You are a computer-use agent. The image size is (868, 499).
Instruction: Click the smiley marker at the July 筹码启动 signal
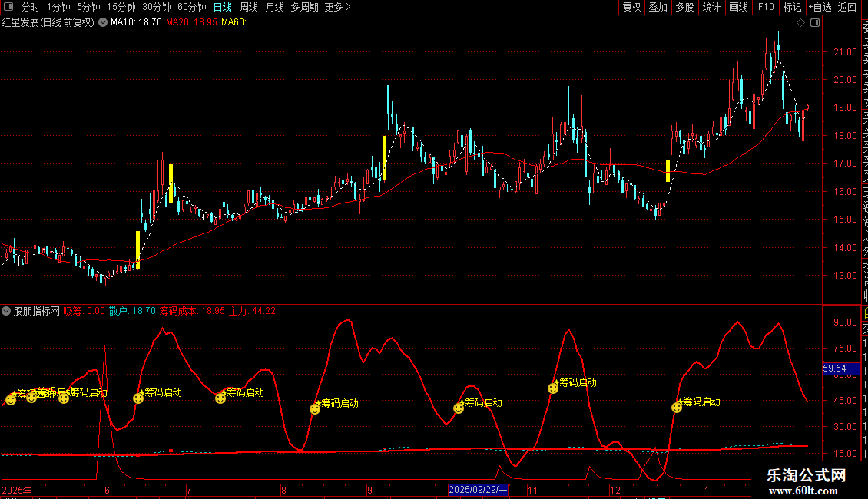tap(220, 398)
